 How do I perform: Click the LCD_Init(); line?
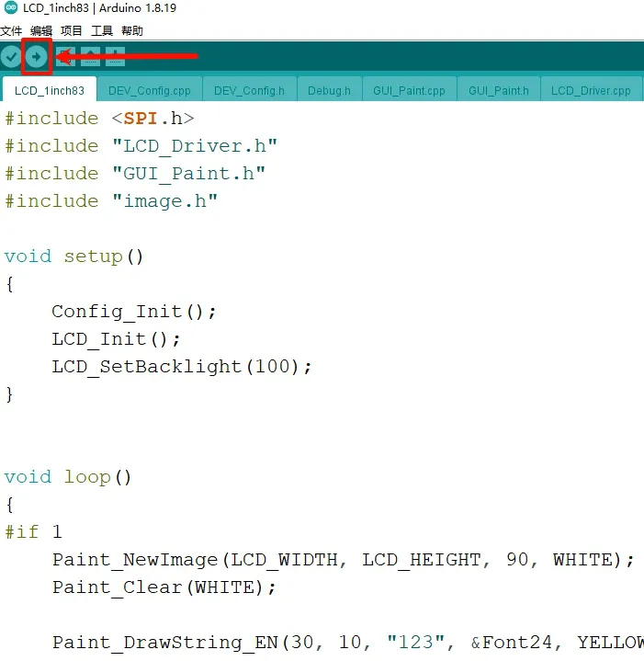117,339
